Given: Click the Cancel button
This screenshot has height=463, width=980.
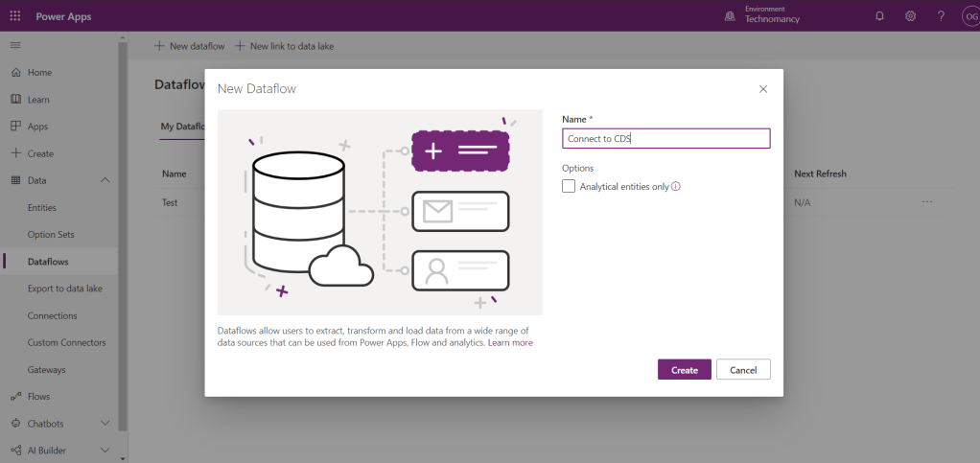Looking at the screenshot, I should 743,370.
